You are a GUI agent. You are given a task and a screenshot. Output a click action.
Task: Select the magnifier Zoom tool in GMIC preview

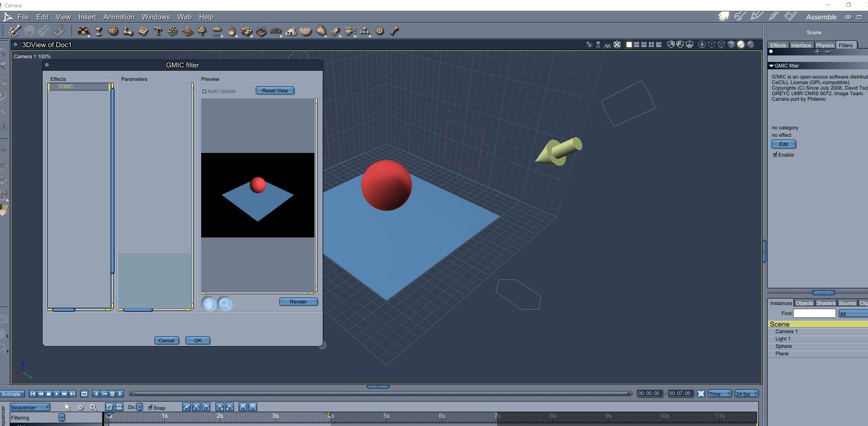tap(225, 304)
